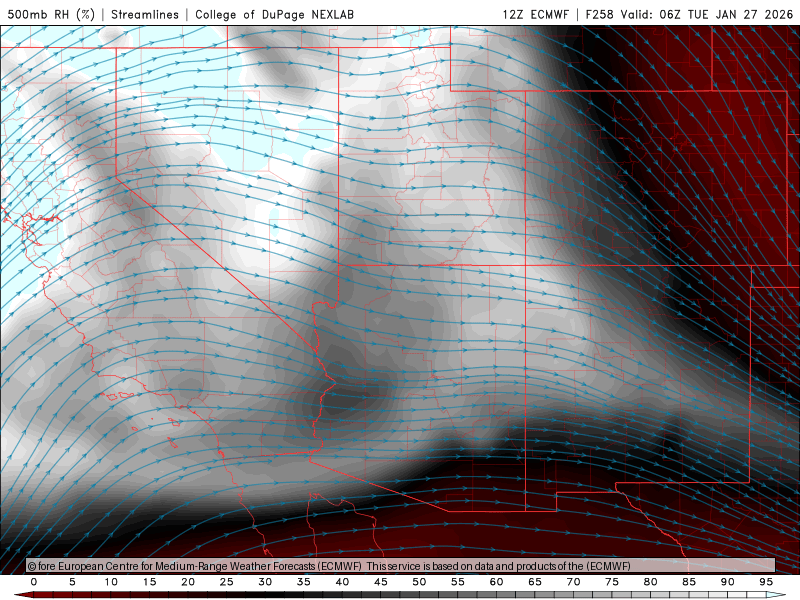Click the "25" label on color scale
Image resolution: width=800 pixels, height=600 pixels.
(227, 582)
